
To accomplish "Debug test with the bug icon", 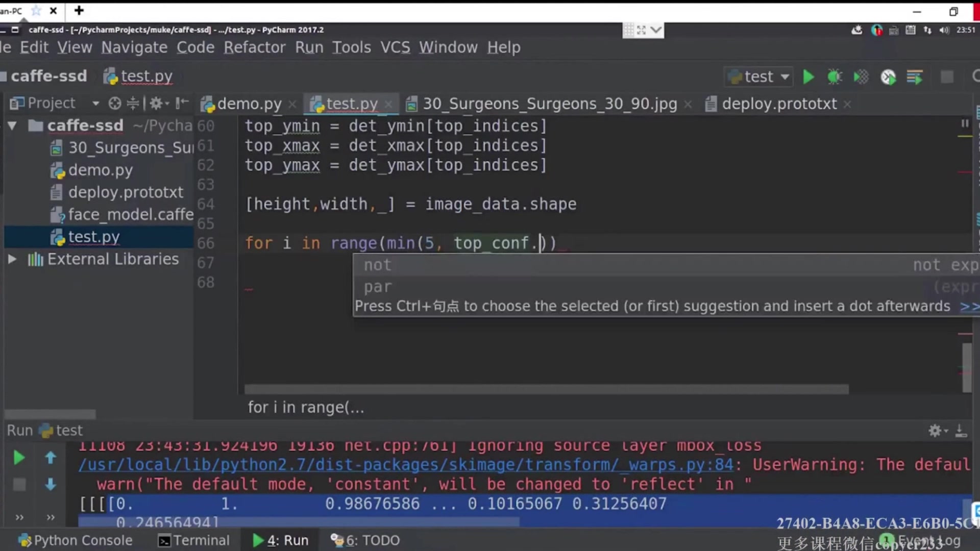I will (835, 77).
